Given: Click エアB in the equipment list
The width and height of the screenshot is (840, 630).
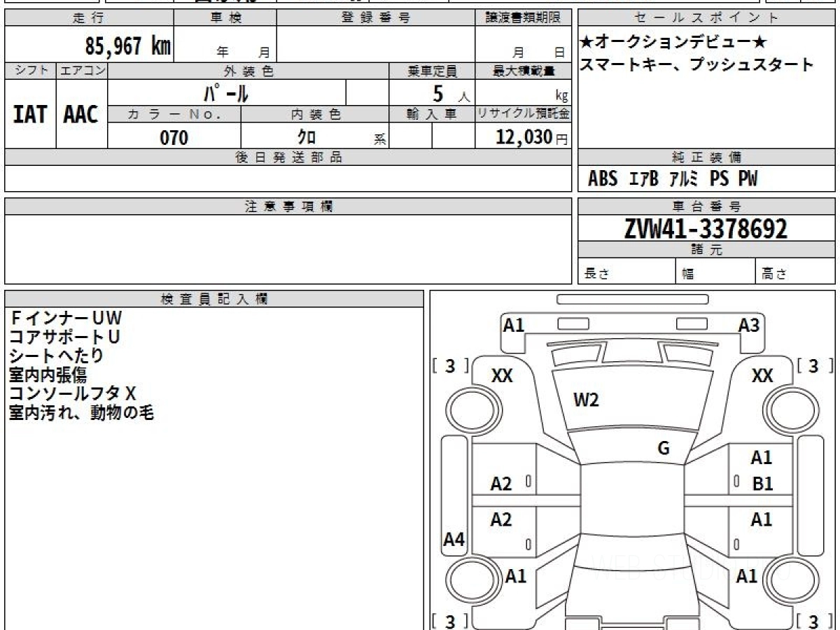Looking at the screenshot, I should [x=644, y=179].
